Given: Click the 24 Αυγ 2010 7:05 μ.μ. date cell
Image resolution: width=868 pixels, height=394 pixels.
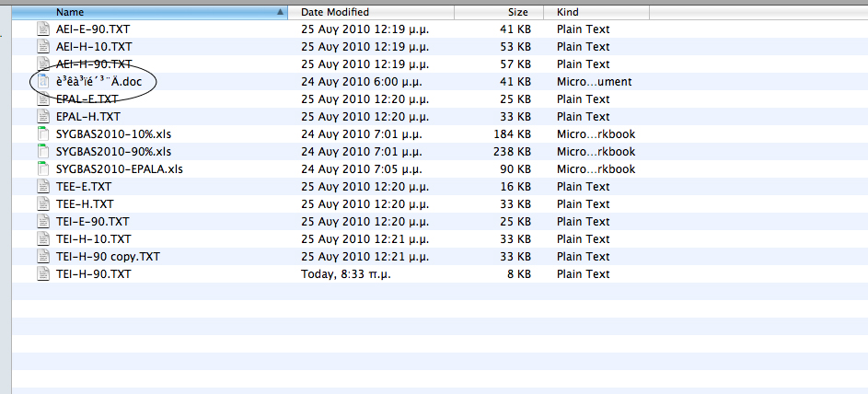Looking at the screenshot, I should (361, 169).
